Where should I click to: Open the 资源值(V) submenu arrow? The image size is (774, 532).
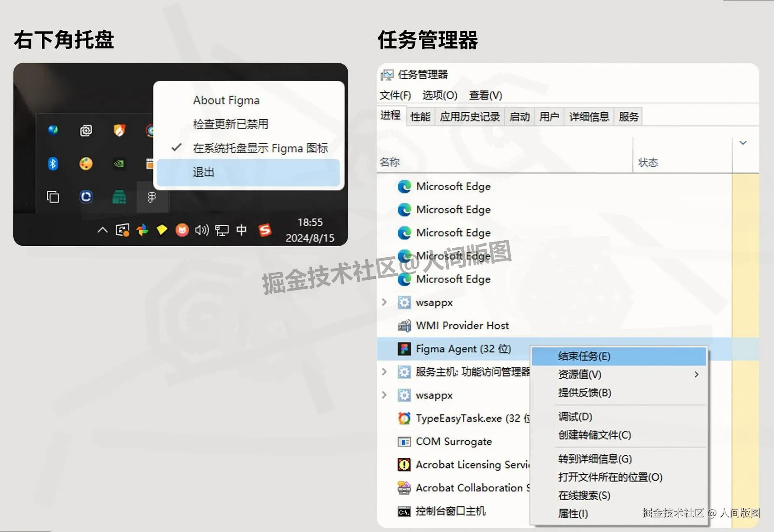(x=697, y=375)
